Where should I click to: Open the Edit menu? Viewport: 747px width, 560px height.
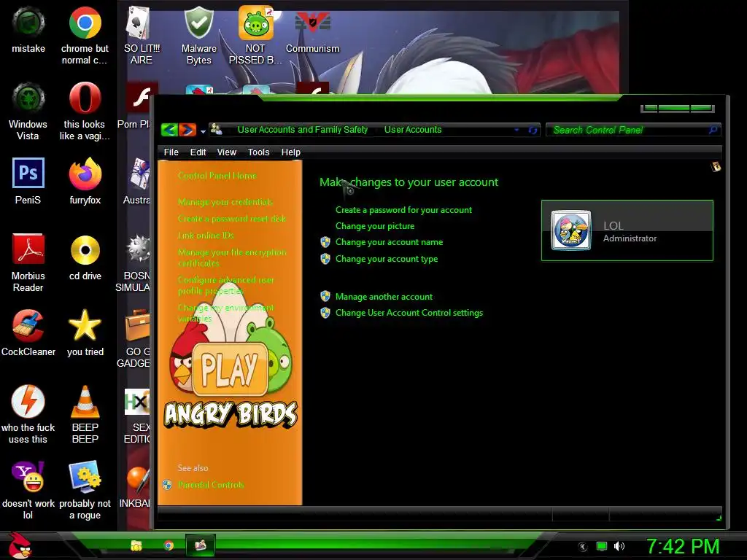click(x=198, y=152)
